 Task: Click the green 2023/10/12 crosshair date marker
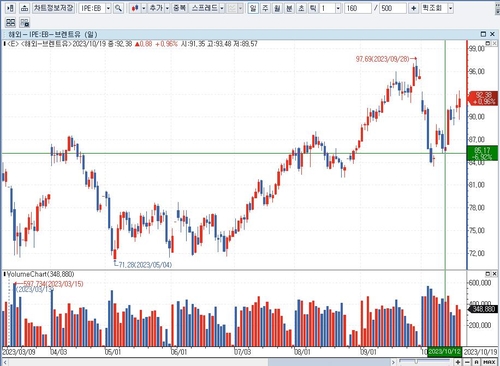coord(444,352)
